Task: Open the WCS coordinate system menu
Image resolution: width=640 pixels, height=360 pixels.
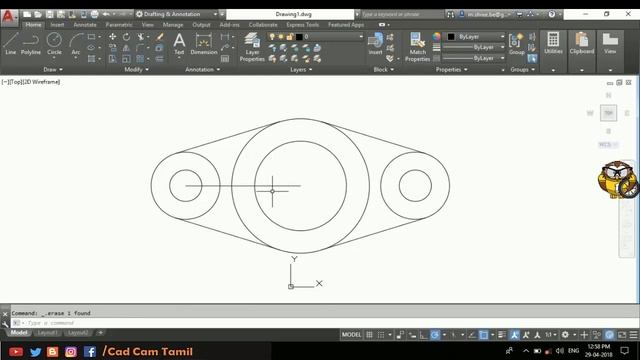Action: pyautogui.click(x=608, y=144)
